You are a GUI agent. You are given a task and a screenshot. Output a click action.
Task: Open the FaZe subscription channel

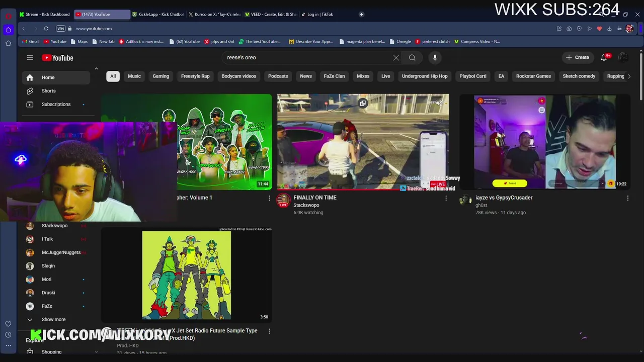pos(56,306)
